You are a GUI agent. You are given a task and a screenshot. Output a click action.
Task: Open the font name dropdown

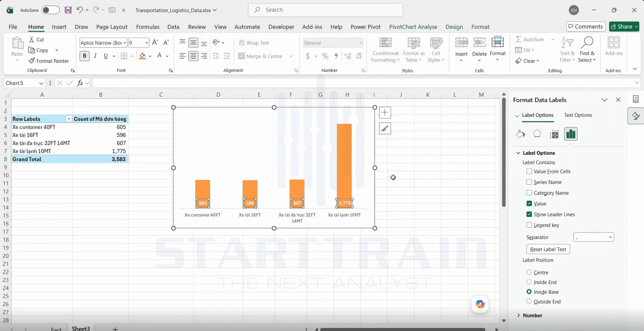tap(125, 43)
